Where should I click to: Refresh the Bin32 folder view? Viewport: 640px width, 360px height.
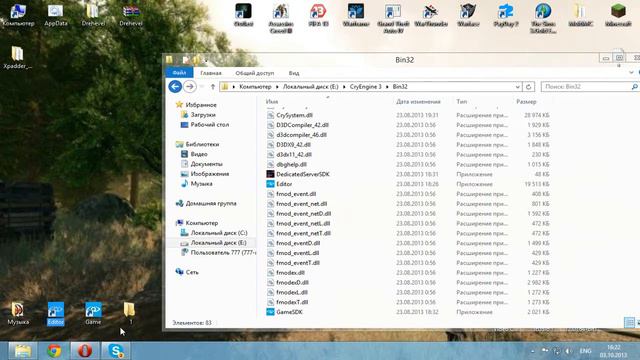[529, 87]
